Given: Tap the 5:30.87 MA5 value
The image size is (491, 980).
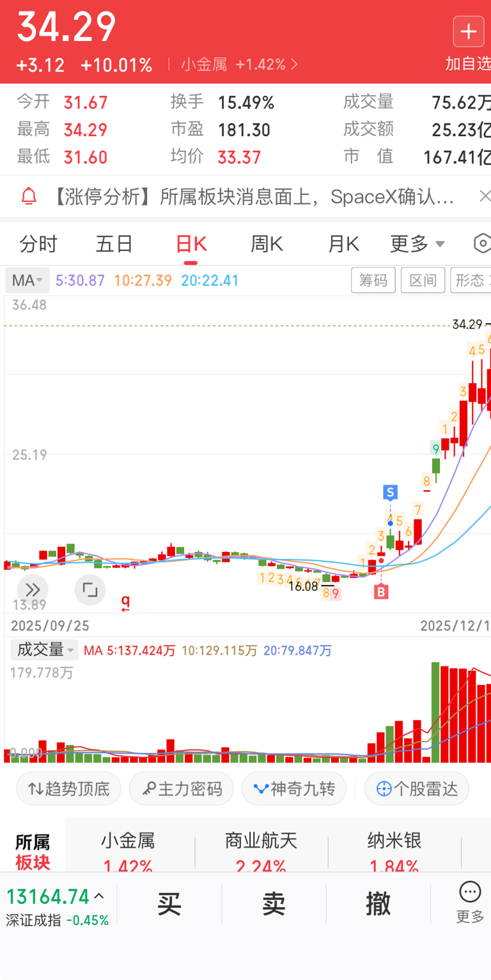Looking at the screenshot, I should pyautogui.click(x=80, y=280).
